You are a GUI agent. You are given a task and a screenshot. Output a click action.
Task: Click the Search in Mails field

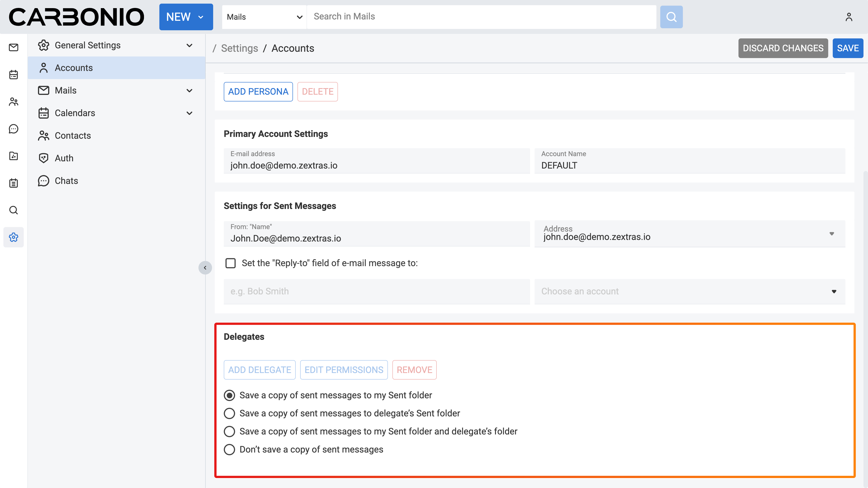click(481, 17)
